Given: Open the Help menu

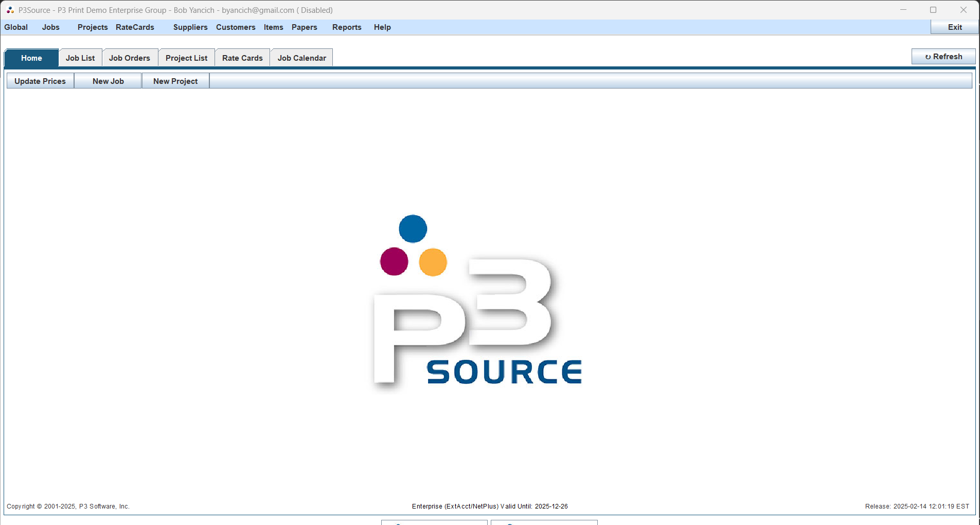Looking at the screenshot, I should [382, 27].
